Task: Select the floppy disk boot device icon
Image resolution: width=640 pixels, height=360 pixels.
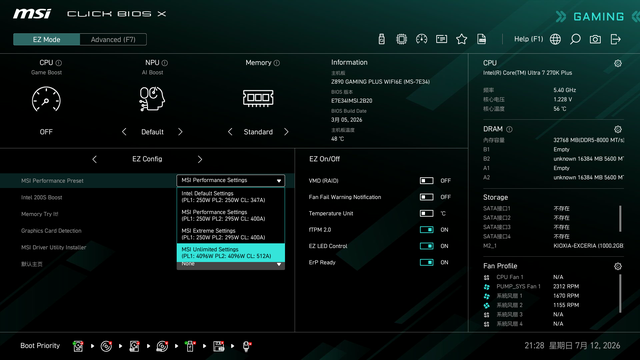Action: click(218, 346)
